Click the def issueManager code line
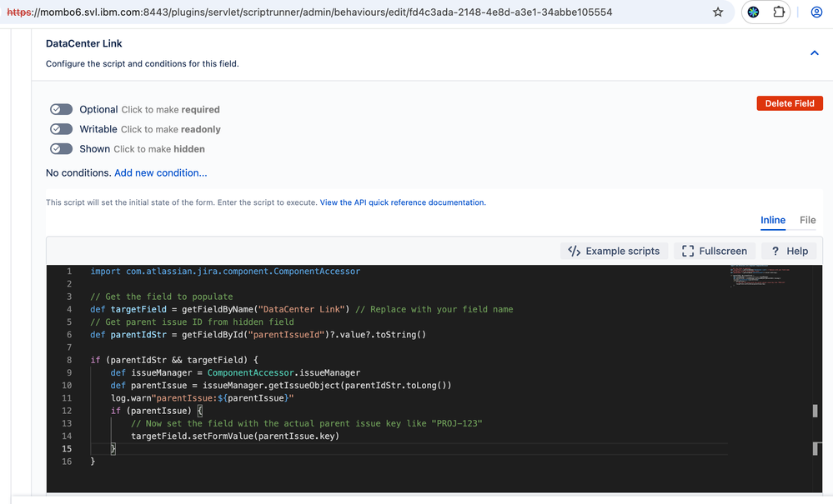Viewport: 833px width, 504px height. 235,373
